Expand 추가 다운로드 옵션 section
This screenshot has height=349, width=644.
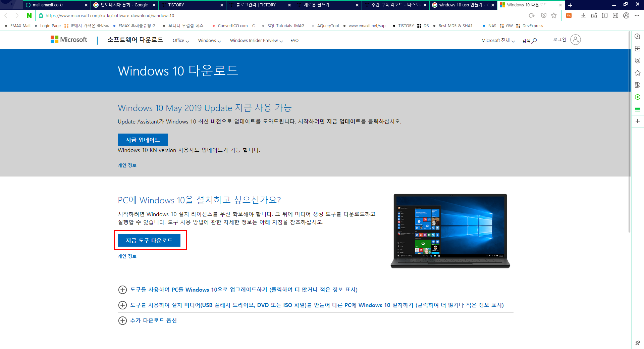[x=147, y=320]
